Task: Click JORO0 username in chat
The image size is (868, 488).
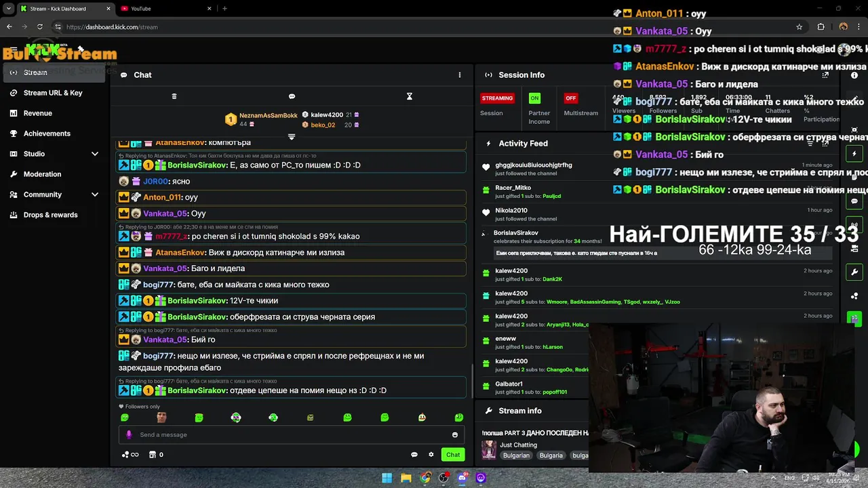Action: tap(156, 181)
